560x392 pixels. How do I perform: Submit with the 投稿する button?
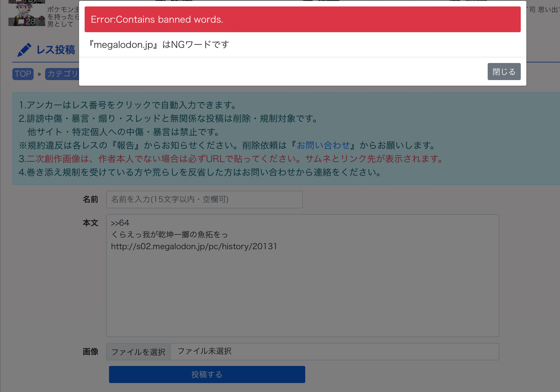(207, 374)
